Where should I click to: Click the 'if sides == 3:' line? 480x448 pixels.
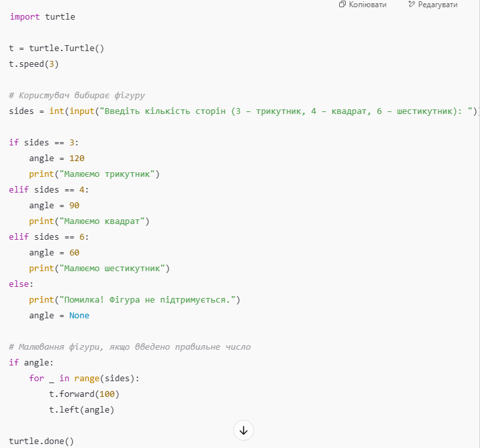(44, 143)
